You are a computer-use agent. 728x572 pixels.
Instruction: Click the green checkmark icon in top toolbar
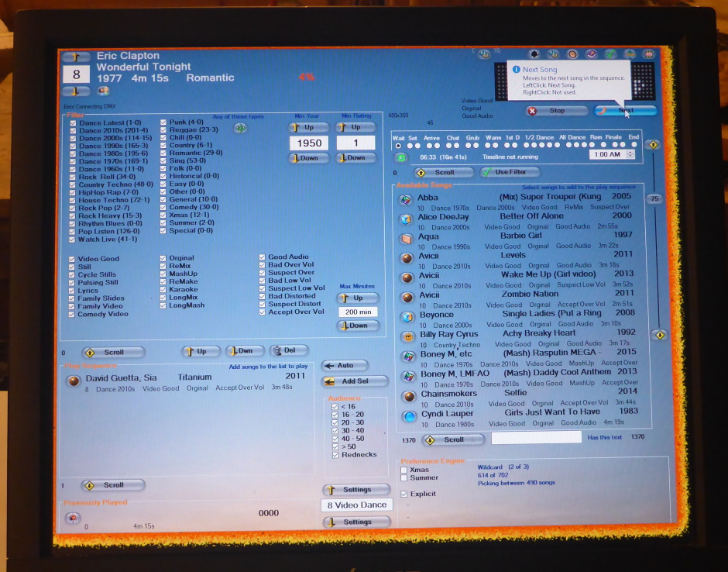(x=610, y=54)
